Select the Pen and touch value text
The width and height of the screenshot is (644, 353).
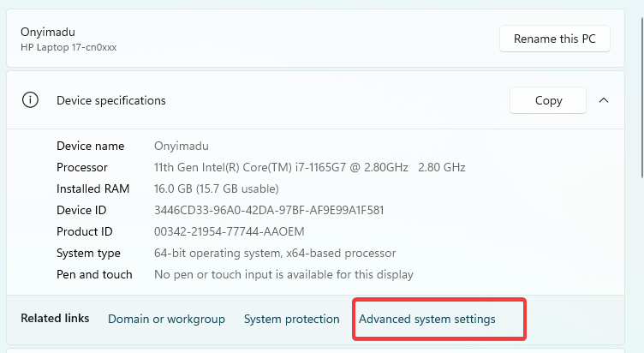283,274
